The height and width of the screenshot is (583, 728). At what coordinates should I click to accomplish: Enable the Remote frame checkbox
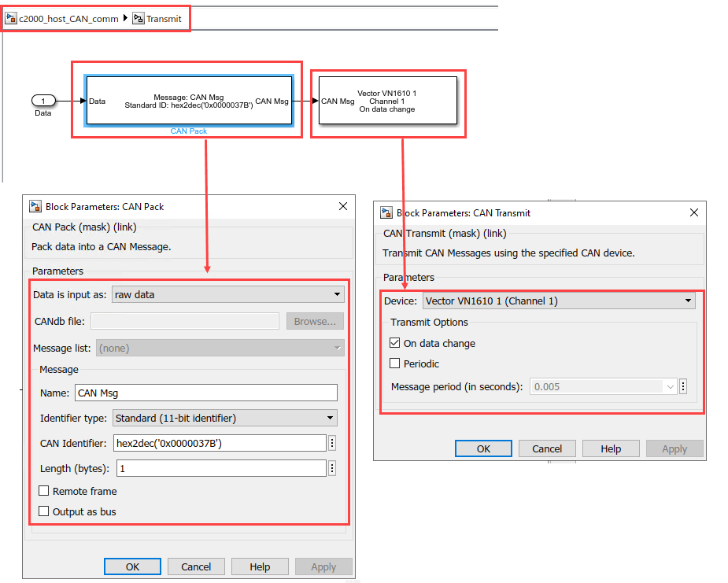(x=44, y=491)
